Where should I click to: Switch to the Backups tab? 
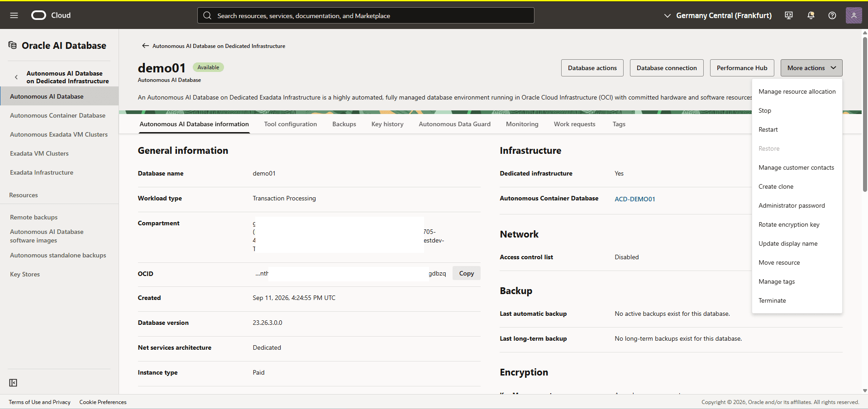[x=344, y=124]
